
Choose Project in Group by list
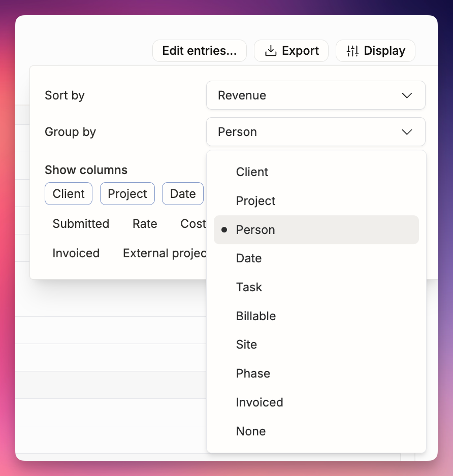coord(316,201)
